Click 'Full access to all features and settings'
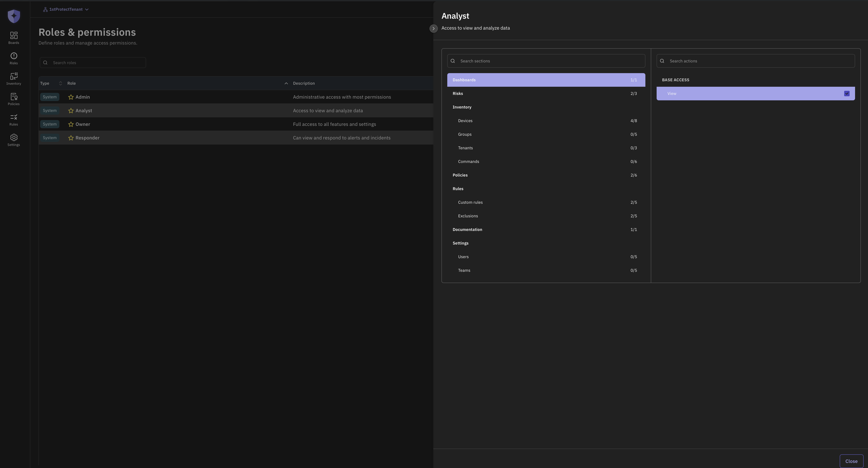The width and height of the screenshot is (868, 468). 334,124
